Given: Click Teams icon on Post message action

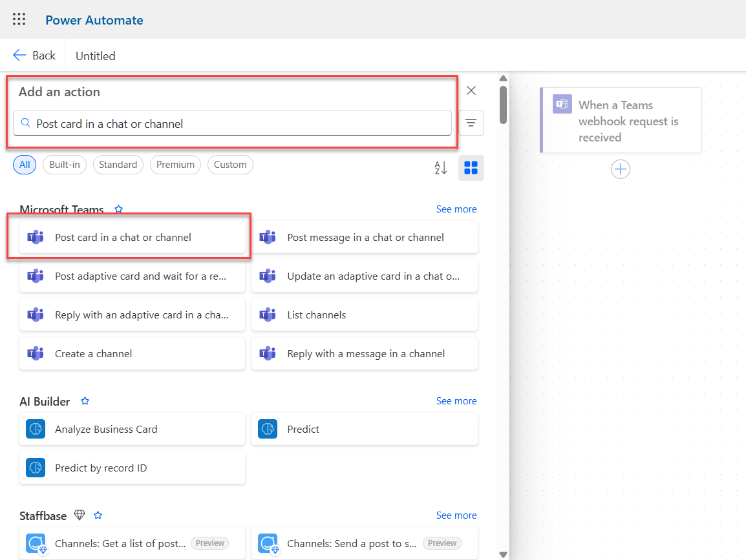Looking at the screenshot, I should [x=268, y=237].
